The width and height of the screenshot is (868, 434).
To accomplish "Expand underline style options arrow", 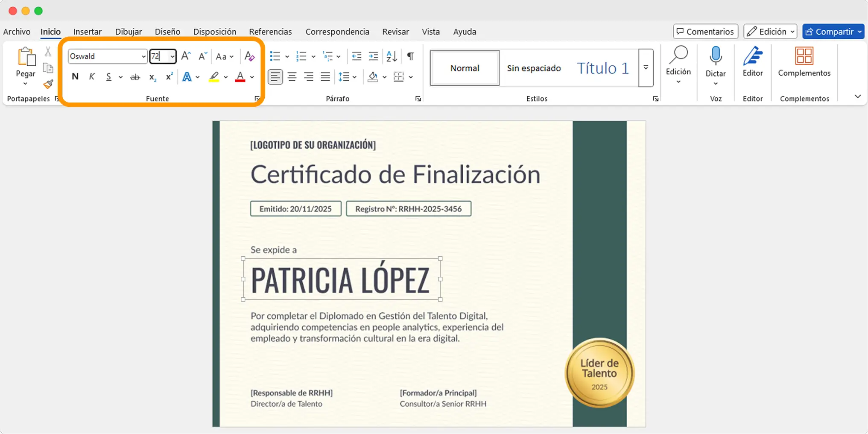I will coord(121,77).
